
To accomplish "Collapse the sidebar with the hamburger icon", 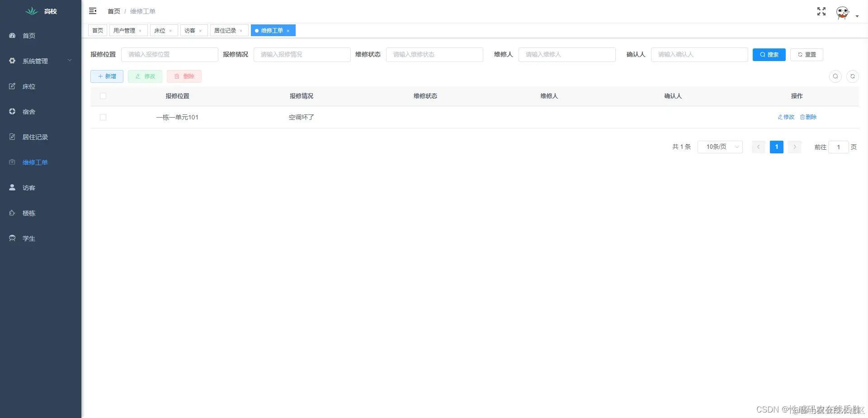I will click(93, 11).
